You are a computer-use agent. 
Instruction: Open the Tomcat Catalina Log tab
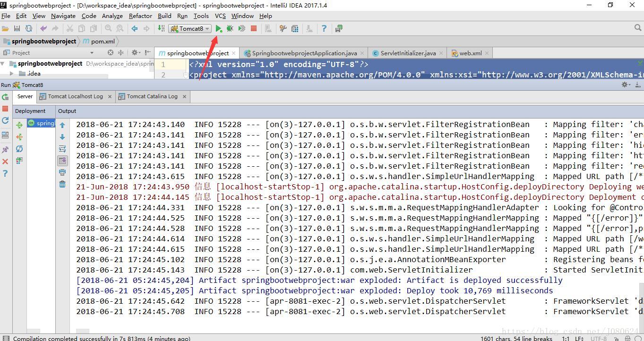pyautogui.click(x=152, y=96)
